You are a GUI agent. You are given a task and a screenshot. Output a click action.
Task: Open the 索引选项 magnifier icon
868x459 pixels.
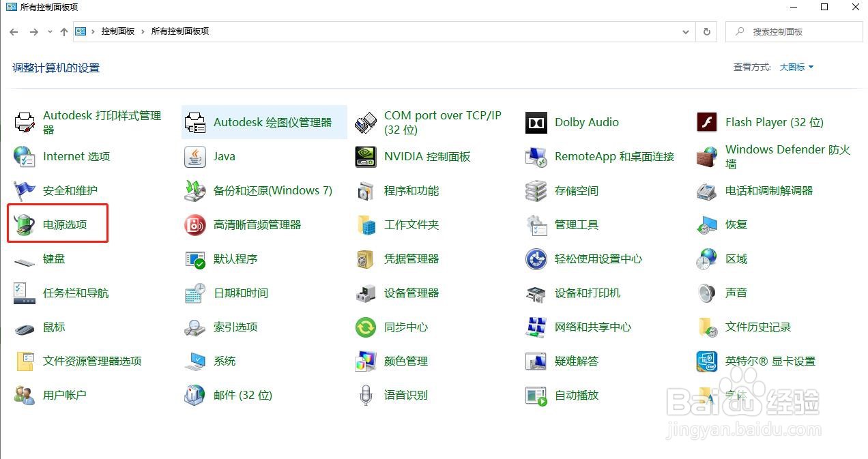point(195,327)
